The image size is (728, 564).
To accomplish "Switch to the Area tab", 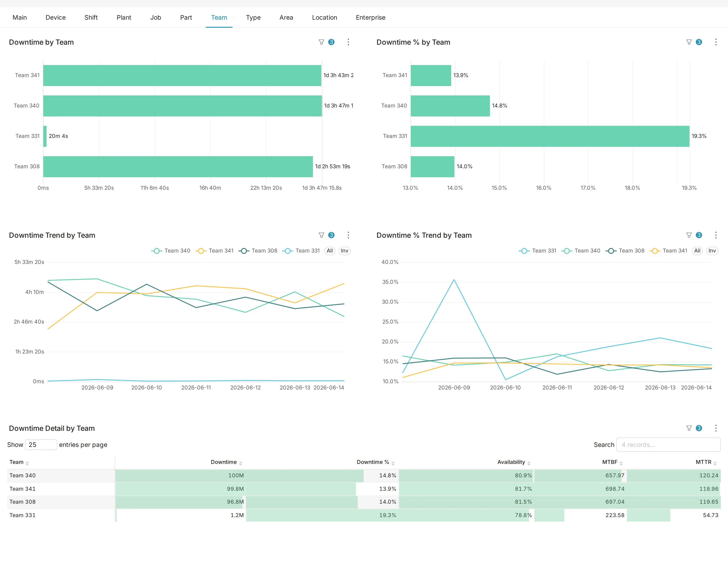I will [286, 17].
